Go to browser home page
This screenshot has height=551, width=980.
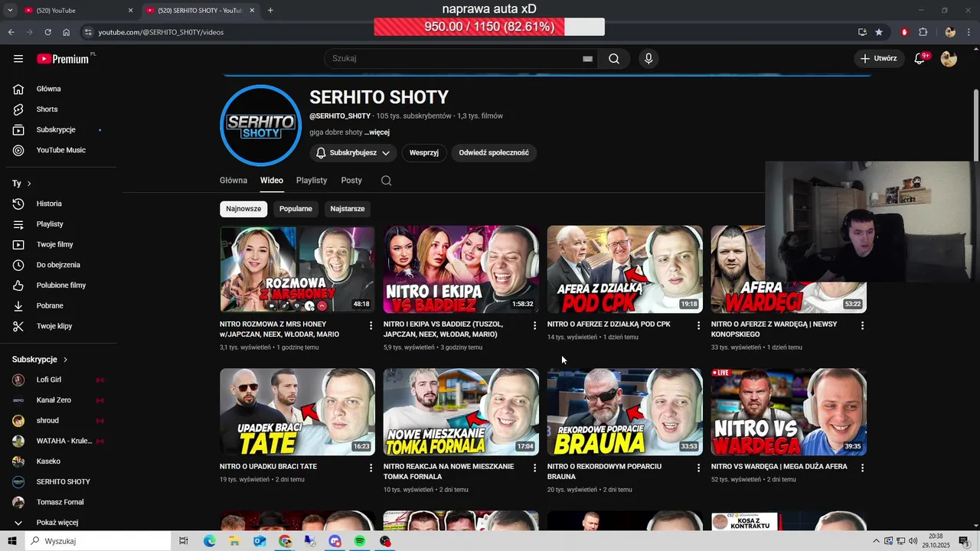tap(67, 32)
